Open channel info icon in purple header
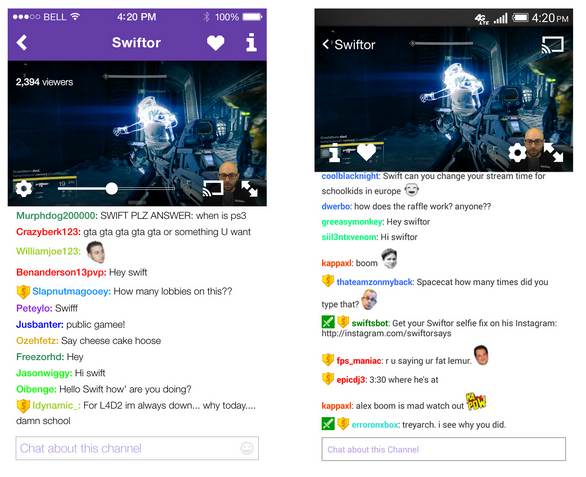The height and width of the screenshot is (477, 586). [251, 42]
